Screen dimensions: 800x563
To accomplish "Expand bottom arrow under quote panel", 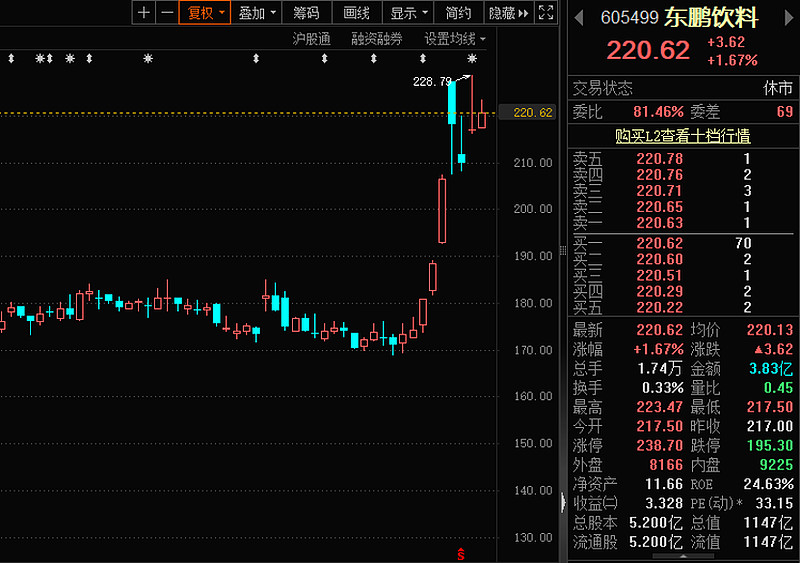I will [x=683, y=556].
